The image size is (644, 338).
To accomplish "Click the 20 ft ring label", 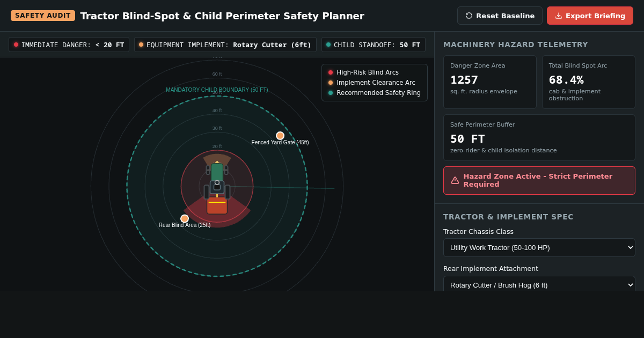I will point(217,146).
